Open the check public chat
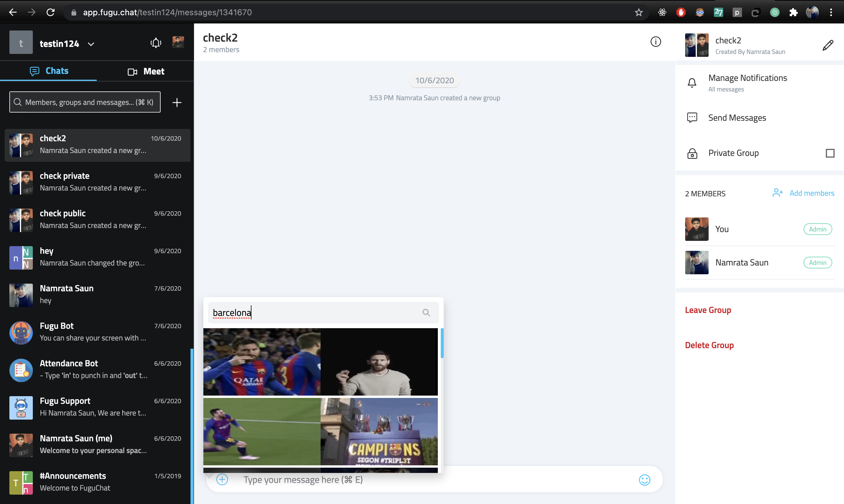 pyautogui.click(x=97, y=220)
